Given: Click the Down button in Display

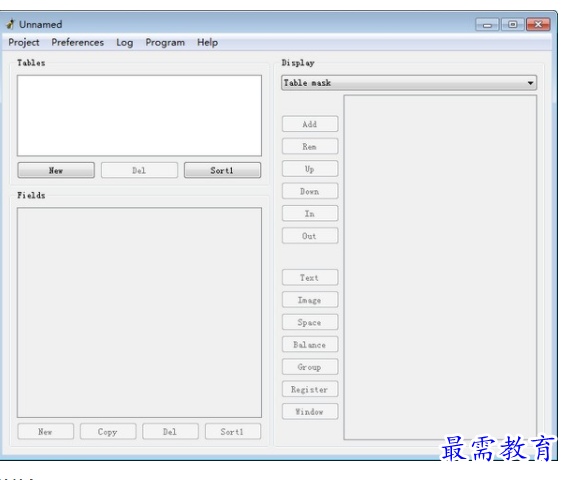Looking at the screenshot, I should click(310, 191).
